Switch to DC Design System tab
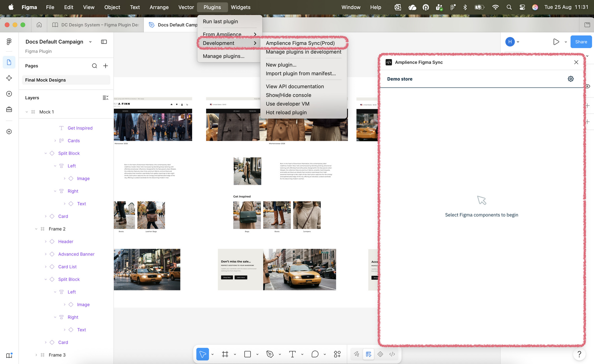594x364 pixels. pos(95,25)
